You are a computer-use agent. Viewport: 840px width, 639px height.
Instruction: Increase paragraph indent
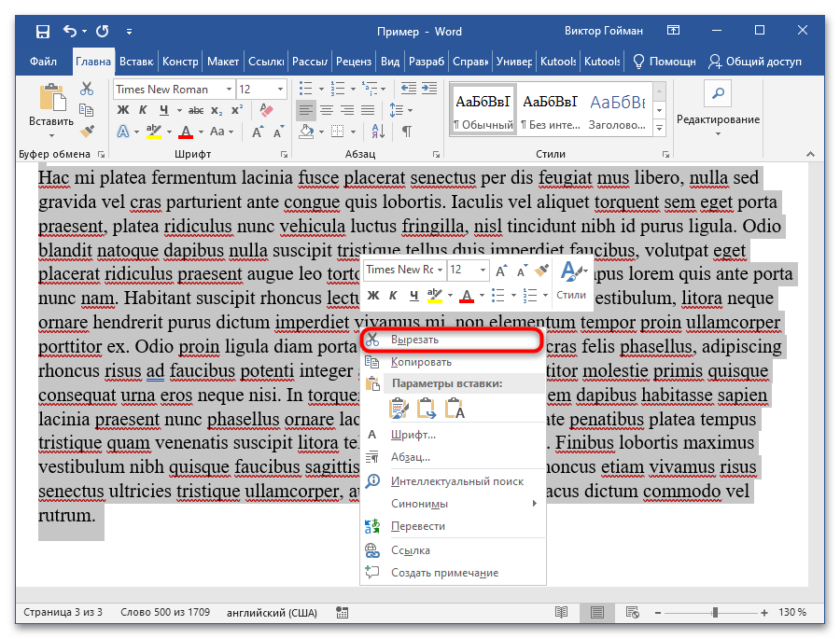[x=429, y=89]
